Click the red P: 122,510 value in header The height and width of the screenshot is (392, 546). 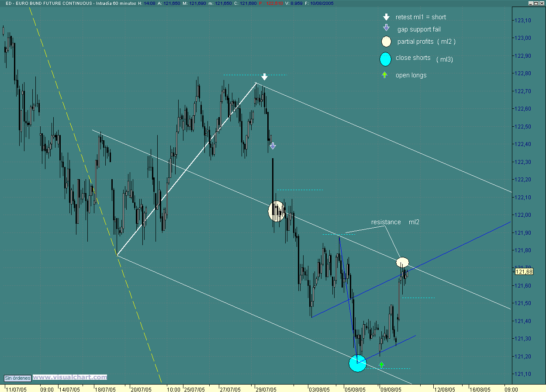point(271,3)
